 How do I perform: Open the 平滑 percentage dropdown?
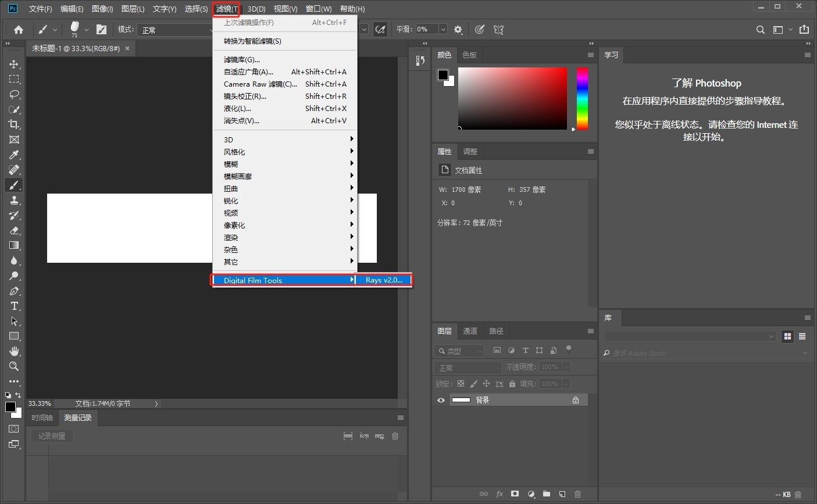pyautogui.click(x=443, y=30)
